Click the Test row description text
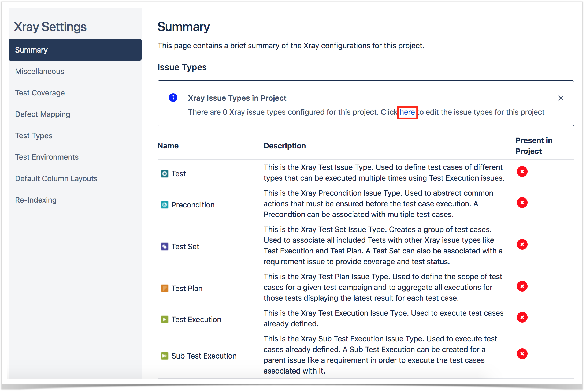Image resolution: width=586 pixels, height=392 pixels. point(384,173)
